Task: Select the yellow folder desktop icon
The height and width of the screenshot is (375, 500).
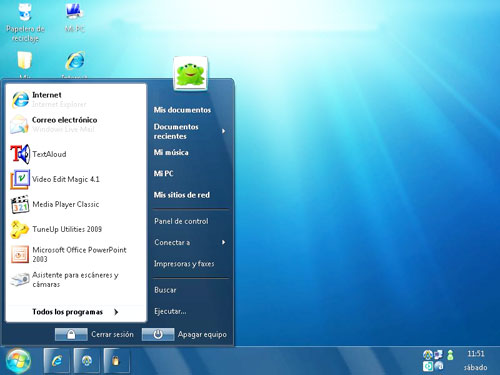Action: click(25, 61)
